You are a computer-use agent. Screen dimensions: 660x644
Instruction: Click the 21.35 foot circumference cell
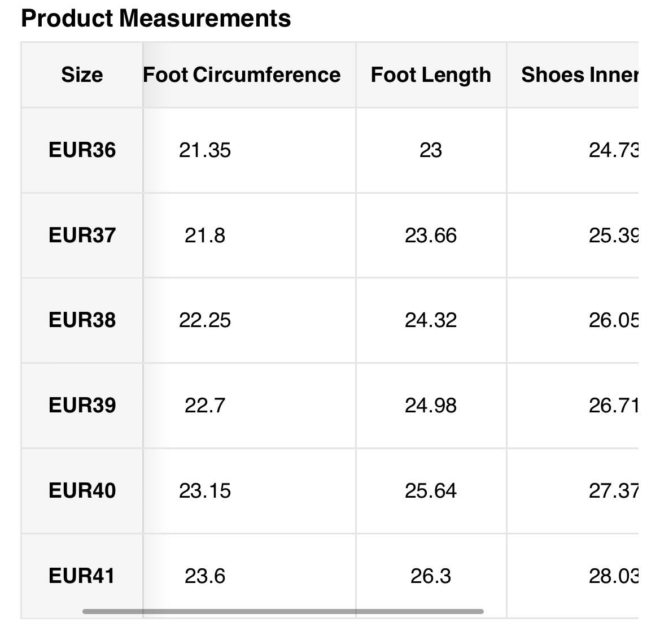click(x=205, y=150)
